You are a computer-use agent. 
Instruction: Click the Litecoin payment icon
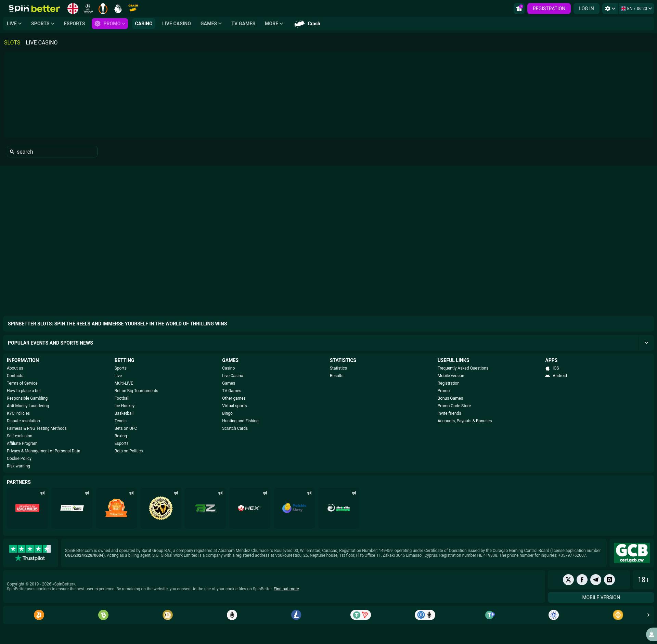296,615
